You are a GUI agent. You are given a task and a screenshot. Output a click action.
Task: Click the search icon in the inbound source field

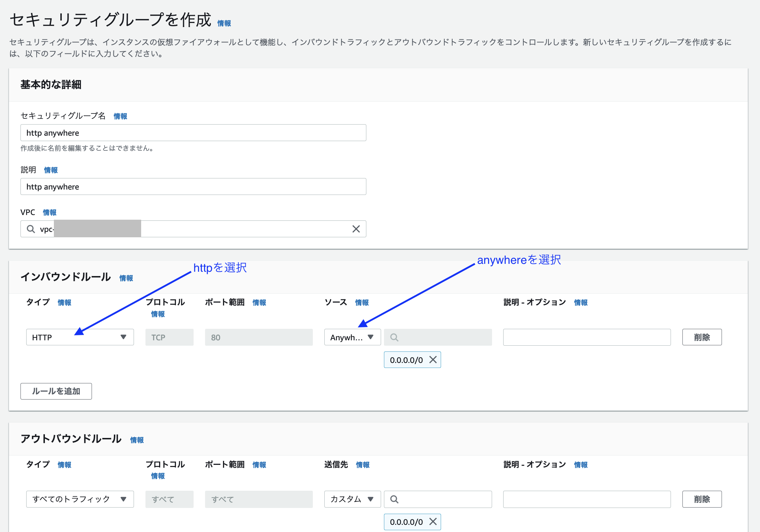click(x=394, y=337)
